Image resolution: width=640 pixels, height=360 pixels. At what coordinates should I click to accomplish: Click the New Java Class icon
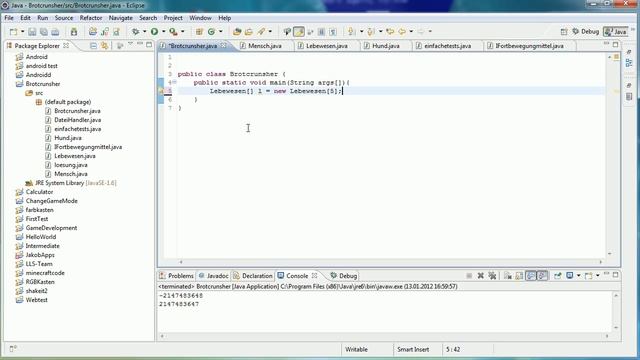tap(211, 31)
